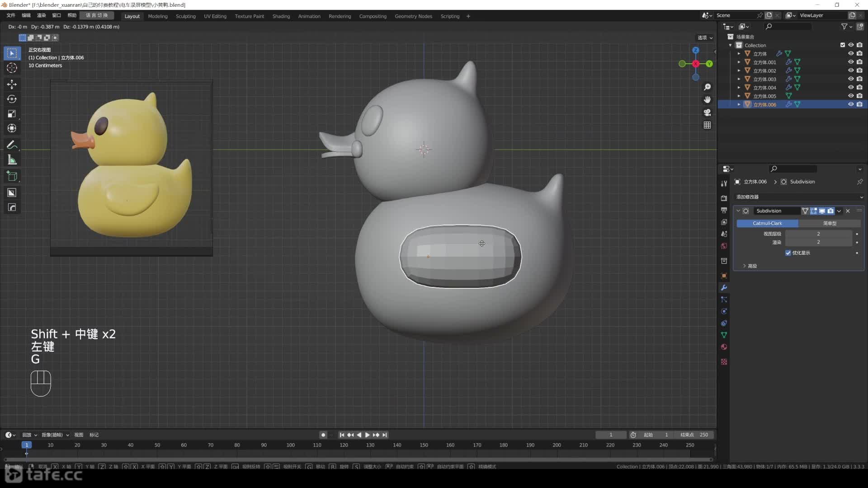
Task: Select 简单型 subdivision type
Action: tap(830, 223)
